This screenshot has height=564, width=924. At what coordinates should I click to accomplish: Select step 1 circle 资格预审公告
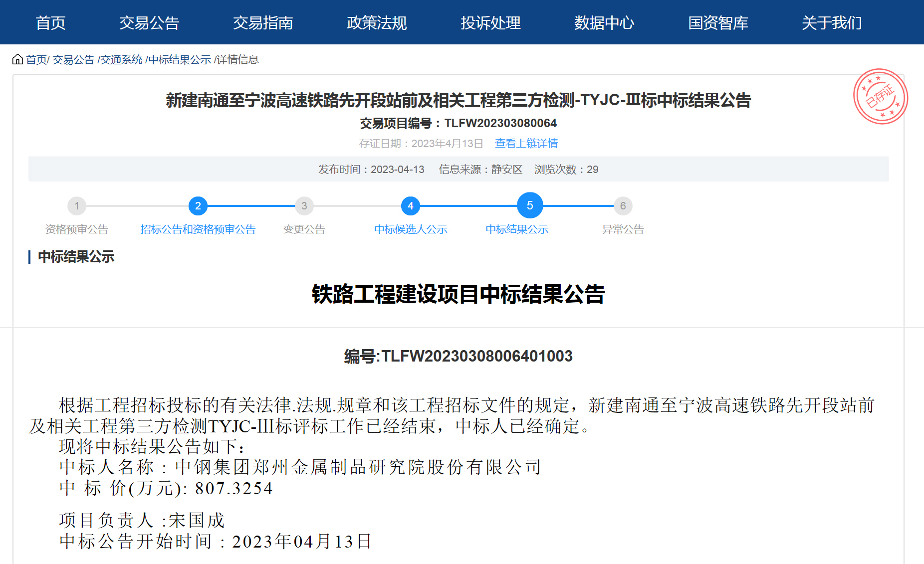[77, 206]
